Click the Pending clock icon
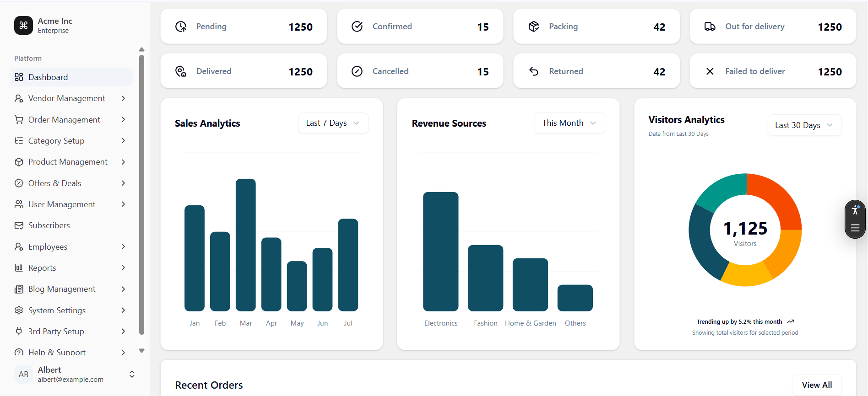868x396 pixels. (x=181, y=27)
